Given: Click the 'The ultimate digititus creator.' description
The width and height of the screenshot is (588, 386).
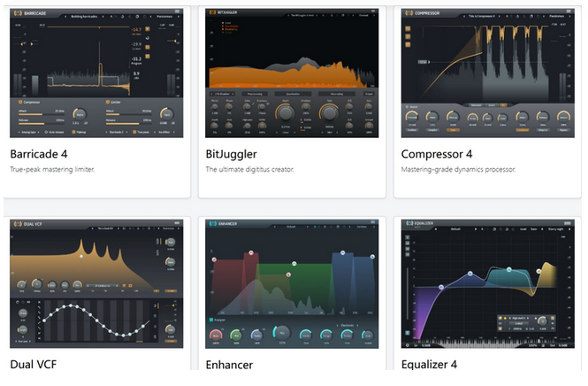Looking at the screenshot, I should tap(249, 169).
